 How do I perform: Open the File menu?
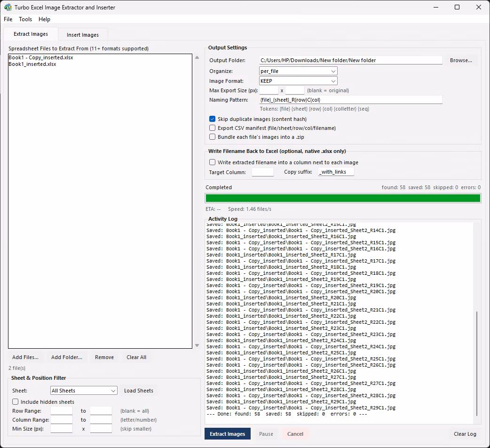(8, 19)
